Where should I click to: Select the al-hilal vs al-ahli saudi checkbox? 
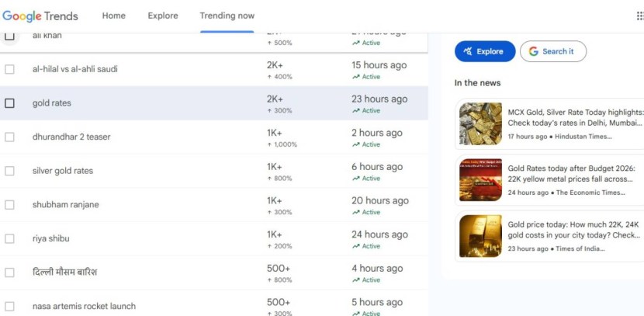[10, 69]
